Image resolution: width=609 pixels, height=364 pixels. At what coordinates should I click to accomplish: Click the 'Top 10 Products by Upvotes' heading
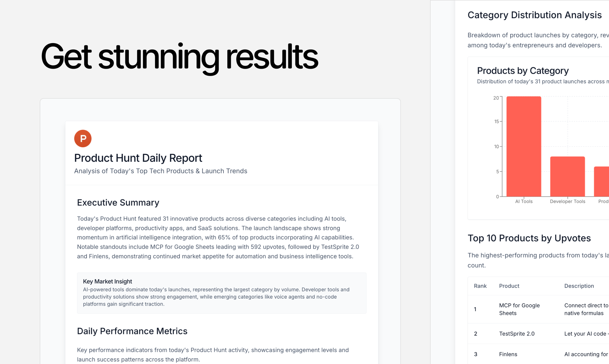tap(529, 238)
